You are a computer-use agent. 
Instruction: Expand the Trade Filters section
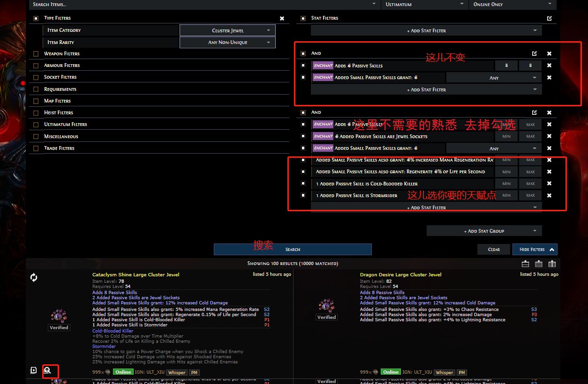point(59,148)
